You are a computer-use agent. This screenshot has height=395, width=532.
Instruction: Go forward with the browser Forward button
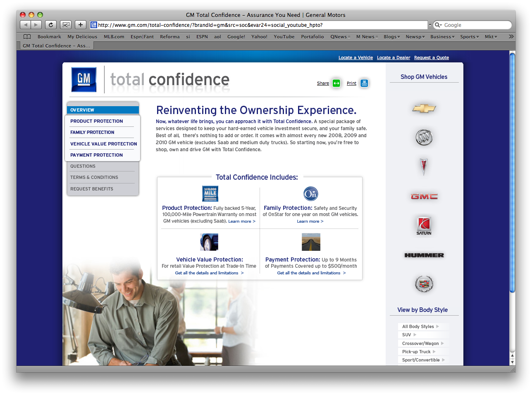[x=36, y=25]
